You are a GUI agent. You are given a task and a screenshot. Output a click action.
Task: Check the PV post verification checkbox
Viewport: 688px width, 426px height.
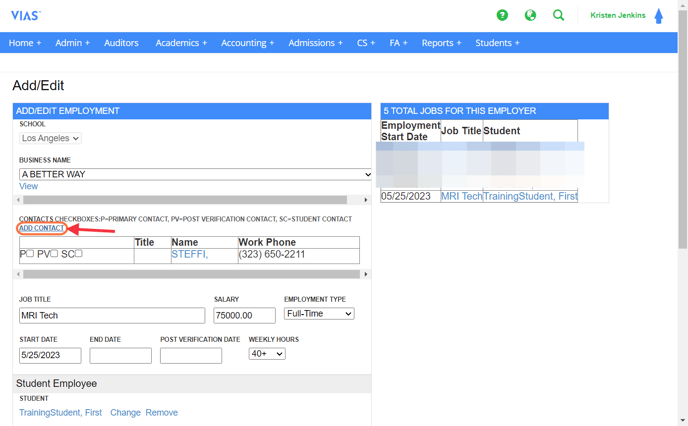(x=54, y=254)
